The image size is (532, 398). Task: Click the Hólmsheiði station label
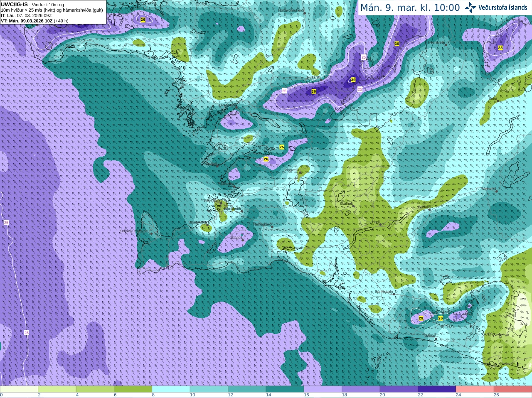[232, 209]
